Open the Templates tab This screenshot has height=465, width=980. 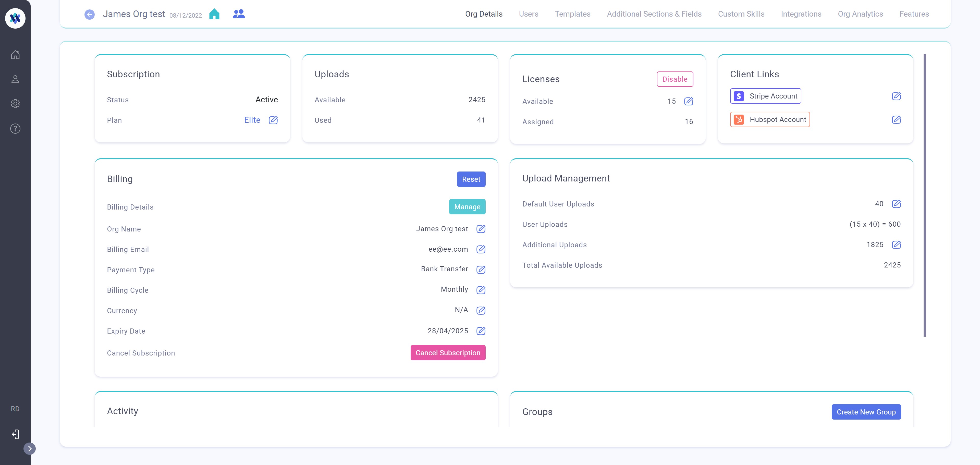point(572,14)
